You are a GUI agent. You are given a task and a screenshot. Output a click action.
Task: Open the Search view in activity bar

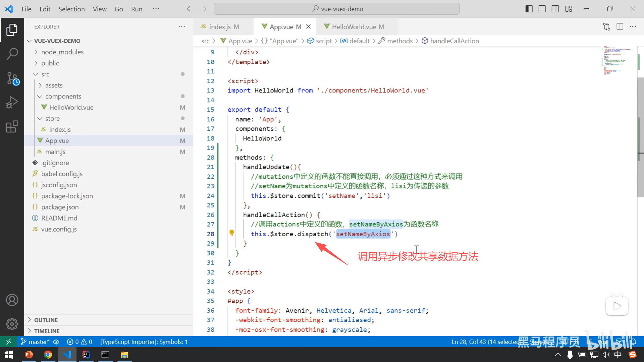(12, 54)
